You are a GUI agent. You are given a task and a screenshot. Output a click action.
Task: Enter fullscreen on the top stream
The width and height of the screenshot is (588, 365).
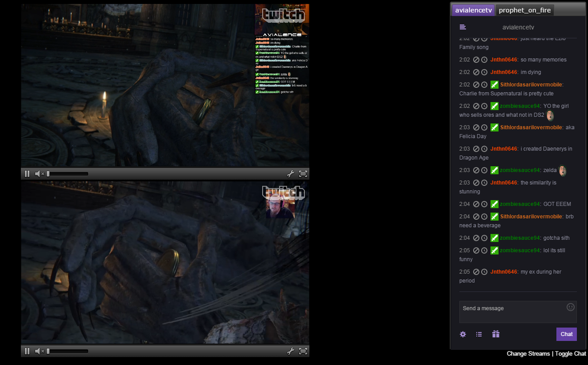303,174
